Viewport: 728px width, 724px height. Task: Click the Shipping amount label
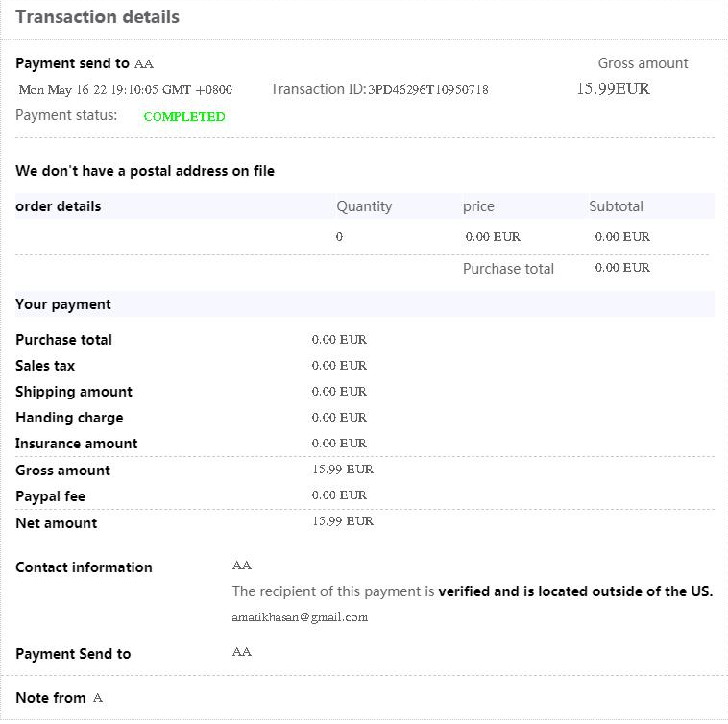tap(74, 392)
